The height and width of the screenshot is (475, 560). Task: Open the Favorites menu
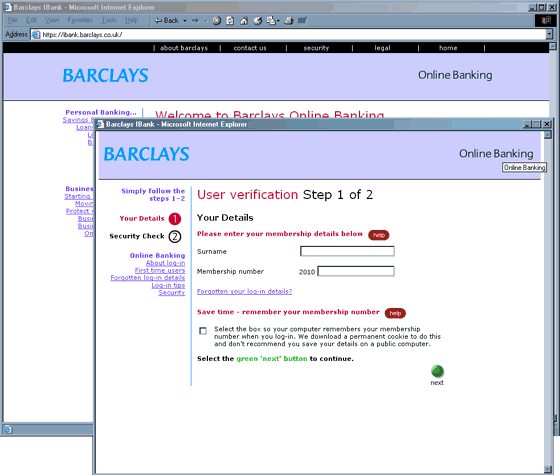point(80,20)
